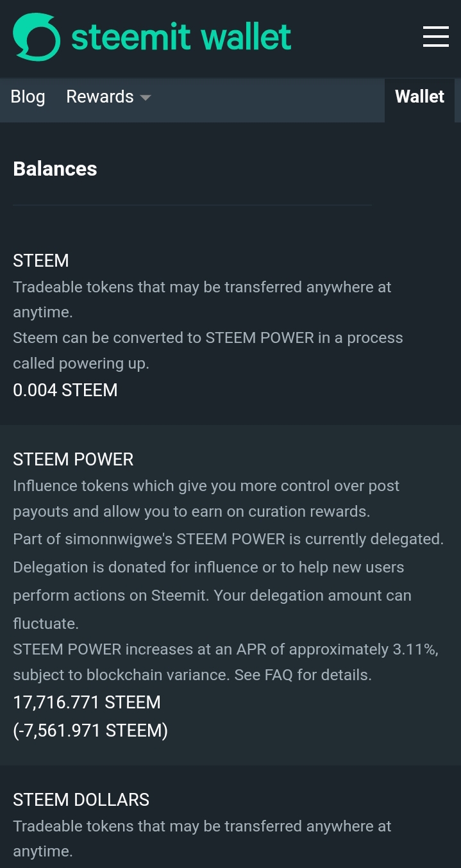Click the Balances heading
Viewport: 461px width, 868px height.
(x=55, y=169)
